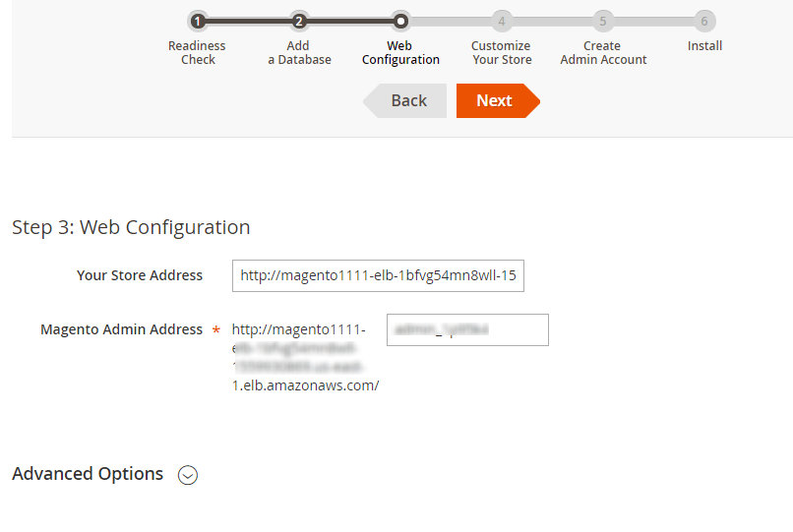This screenshot has width=793, height=532.
Task: Jump to the Customize Your Store step label
Action: [x=501, y=53]
